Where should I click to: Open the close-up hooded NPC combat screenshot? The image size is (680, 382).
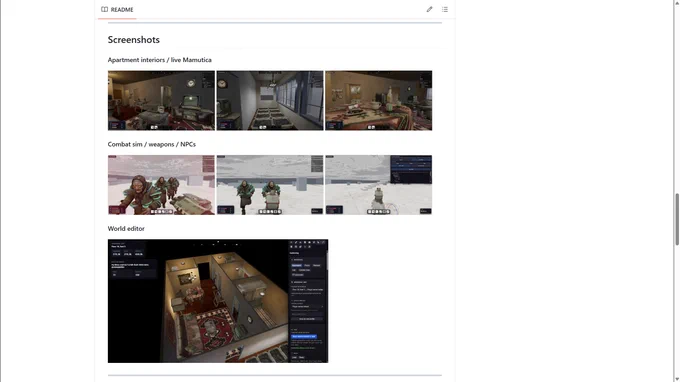coord(161,185)
